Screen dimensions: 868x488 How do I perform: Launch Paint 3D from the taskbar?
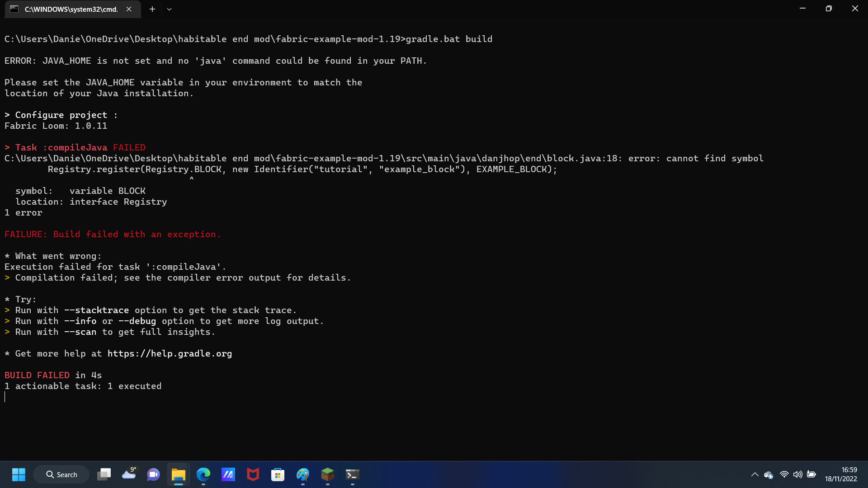tap(303, 475)
